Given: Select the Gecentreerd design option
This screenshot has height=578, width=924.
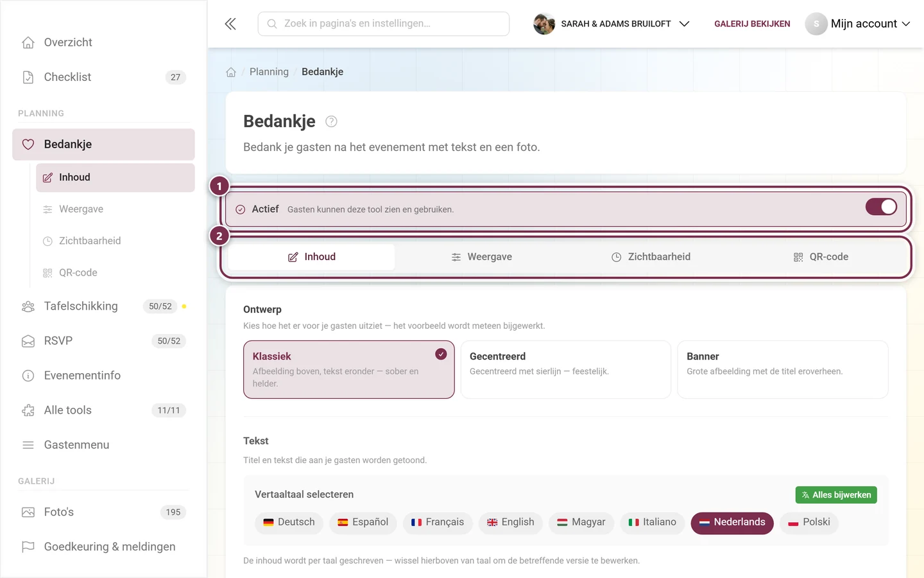Looking at the screenshot, I should tap(566, 369).
